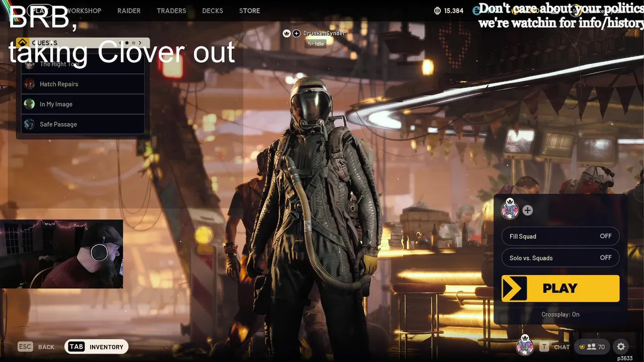This screenshot has width=644, height=362.
Task: Select The Right Tool quest
Action: click(83, 64)
